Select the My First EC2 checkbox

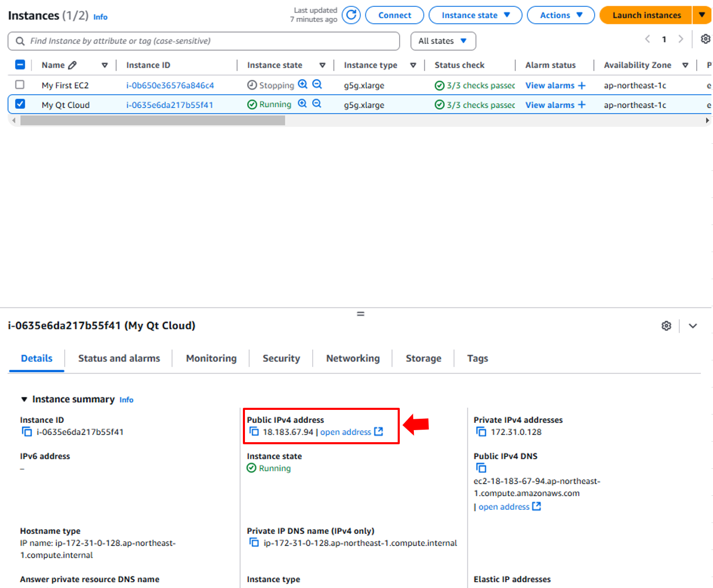[x=20, y=84]
